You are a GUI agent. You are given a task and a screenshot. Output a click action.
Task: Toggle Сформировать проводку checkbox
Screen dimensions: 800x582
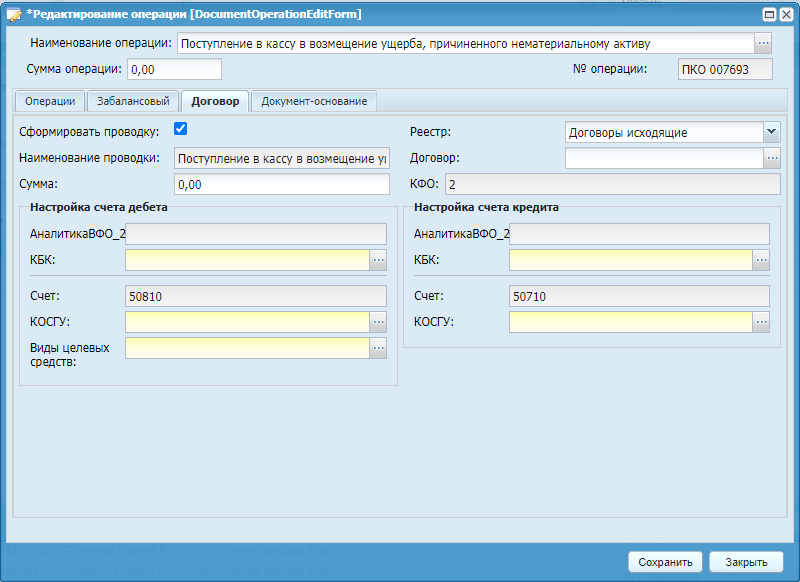click(181, 129)
